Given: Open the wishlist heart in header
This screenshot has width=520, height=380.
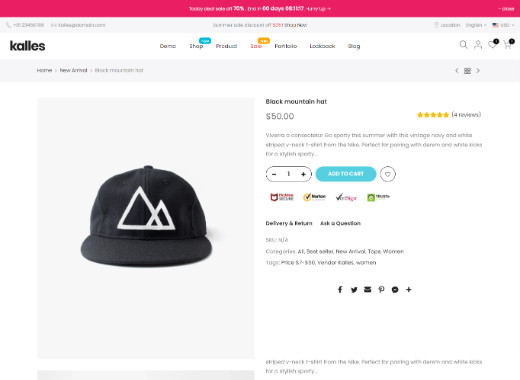Looking at the screenshot, I should (x=493, y=44).
